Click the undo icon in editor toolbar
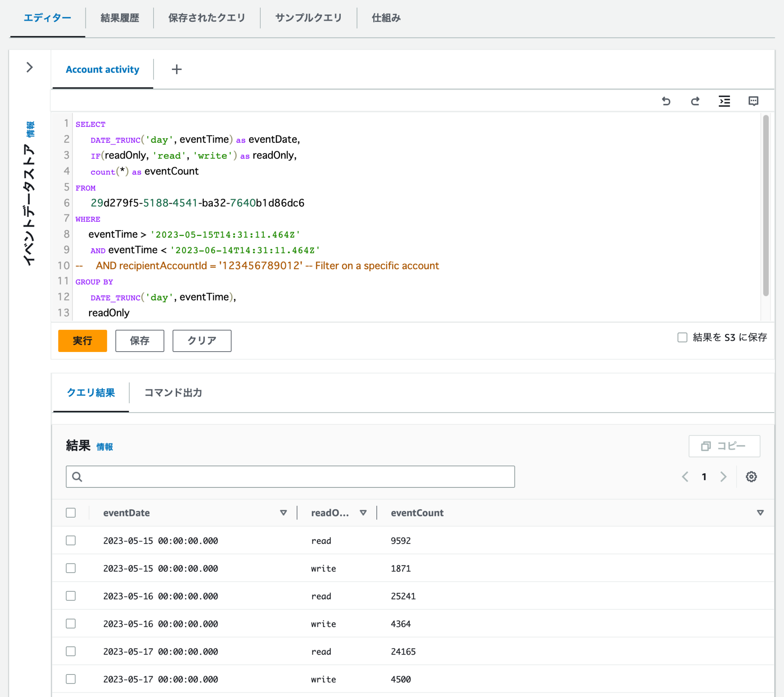This screenshot has height=697, width=784. point(666,101)
